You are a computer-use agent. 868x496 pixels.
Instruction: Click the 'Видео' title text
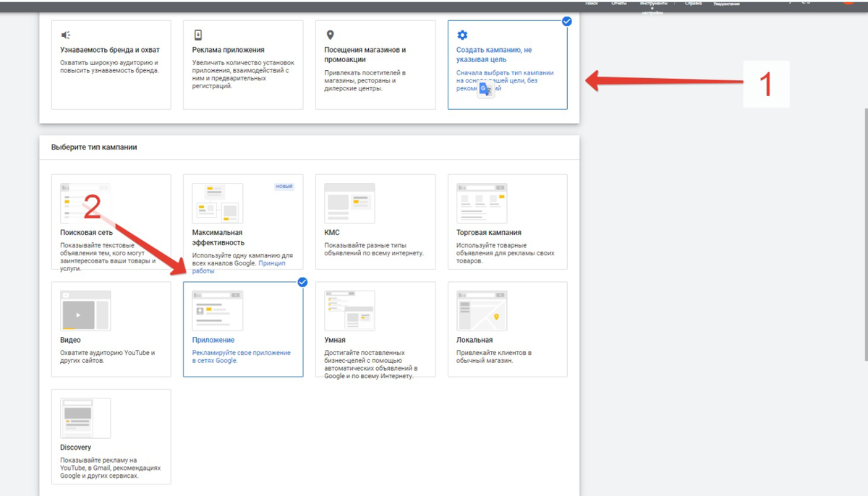(x=70, y=340)
